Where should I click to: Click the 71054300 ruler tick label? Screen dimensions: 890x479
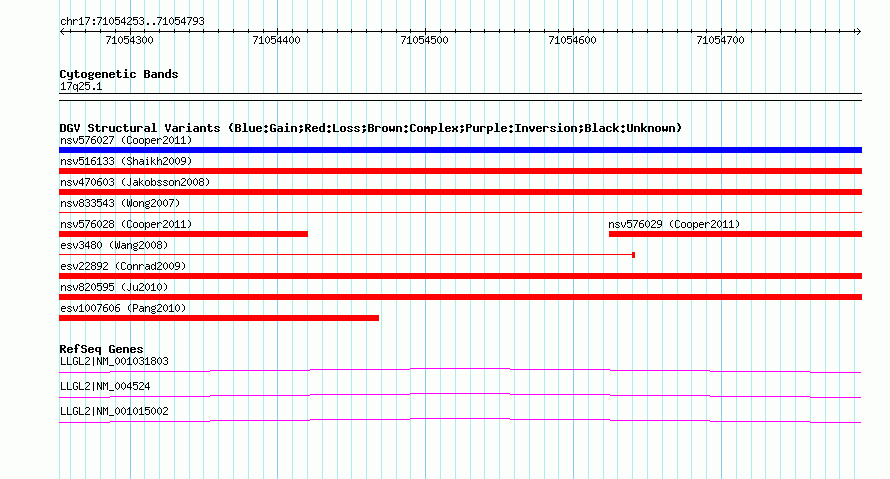pos(129,40)
